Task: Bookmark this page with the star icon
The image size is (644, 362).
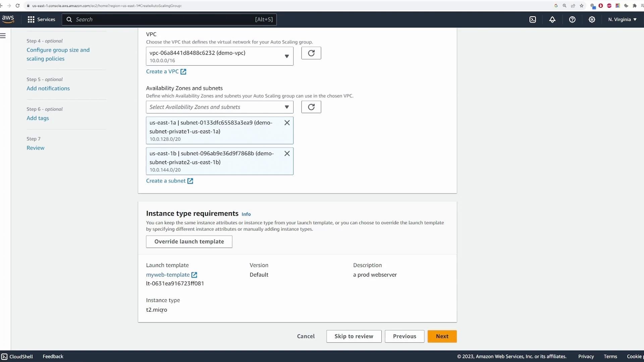Action: [582, 6]
